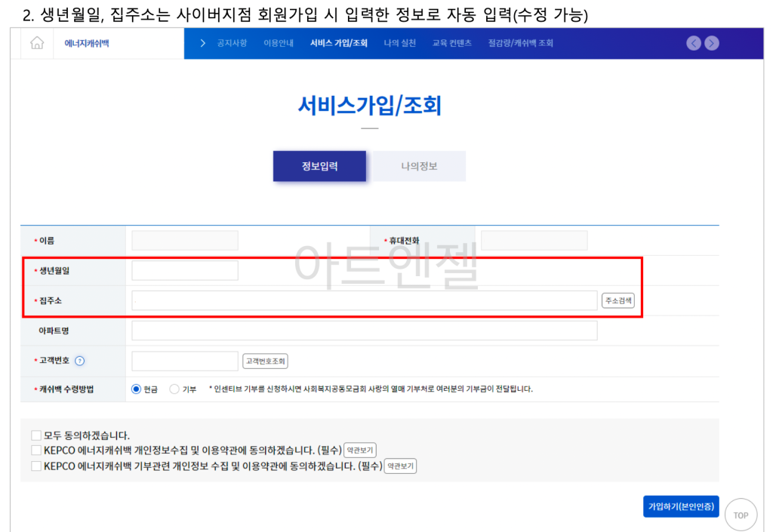The height and width of the screenshot is (532, 773).
Task: Click the 가입하기(본인인증) button
Action: [x=681, y=506]
